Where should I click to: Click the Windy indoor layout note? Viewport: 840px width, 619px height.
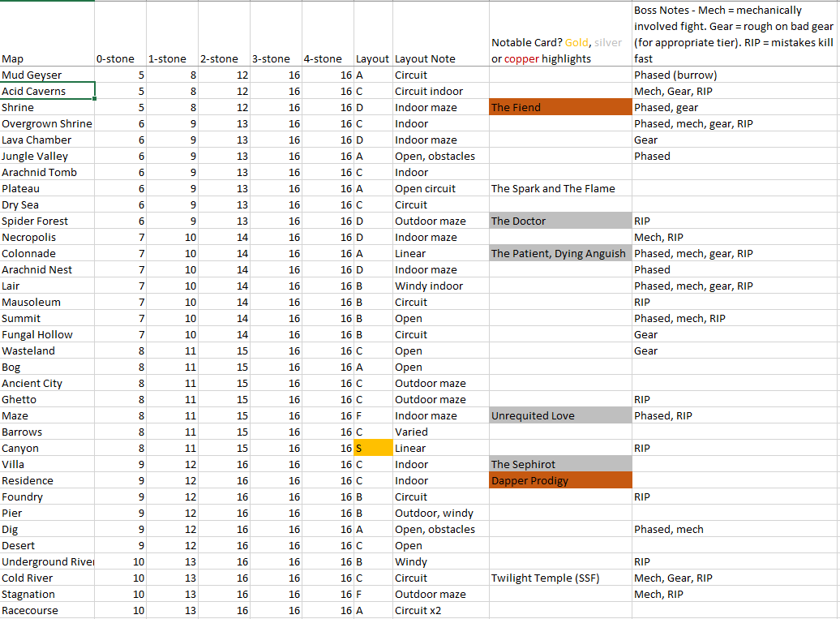441,286
